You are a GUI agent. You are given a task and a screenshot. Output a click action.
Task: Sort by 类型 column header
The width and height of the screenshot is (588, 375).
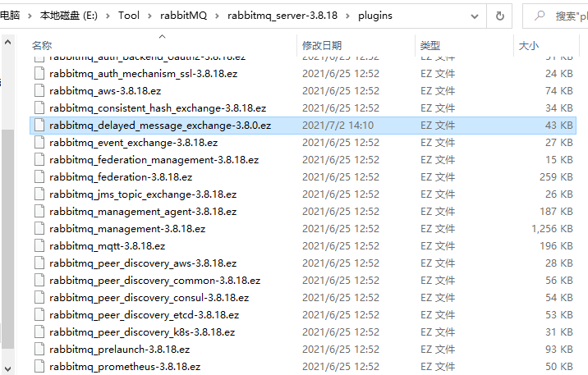(430, 45)
